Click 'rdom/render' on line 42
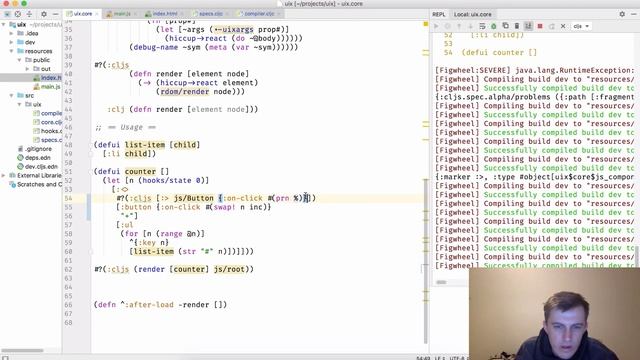 184,91
